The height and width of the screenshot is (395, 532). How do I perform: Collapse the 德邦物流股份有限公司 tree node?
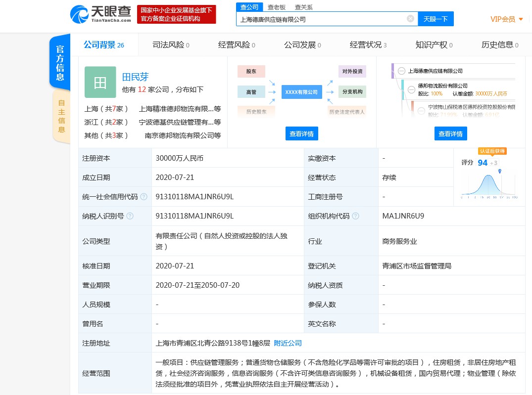pos(411,89)
